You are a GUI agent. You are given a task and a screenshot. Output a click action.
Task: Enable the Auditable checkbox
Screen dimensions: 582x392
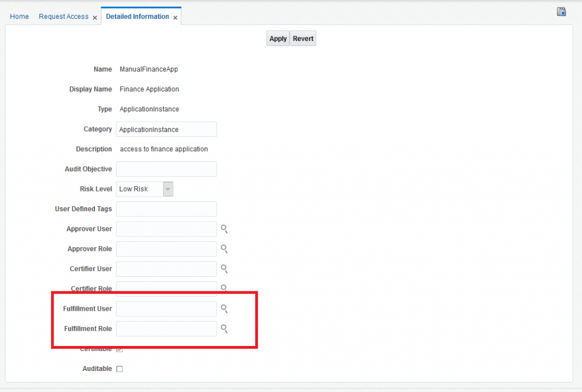(x=119, y=369)
